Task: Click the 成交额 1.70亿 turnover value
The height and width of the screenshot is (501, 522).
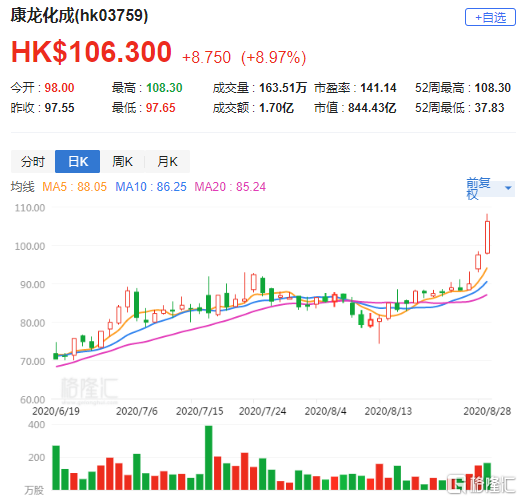Action: (253, 108)
